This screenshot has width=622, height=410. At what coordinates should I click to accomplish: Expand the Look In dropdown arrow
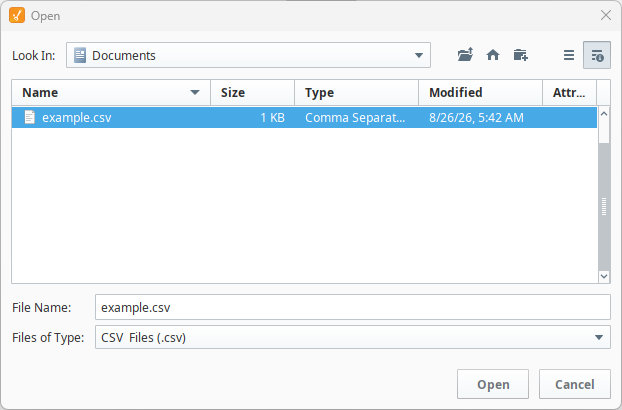[x=419, y=56]
